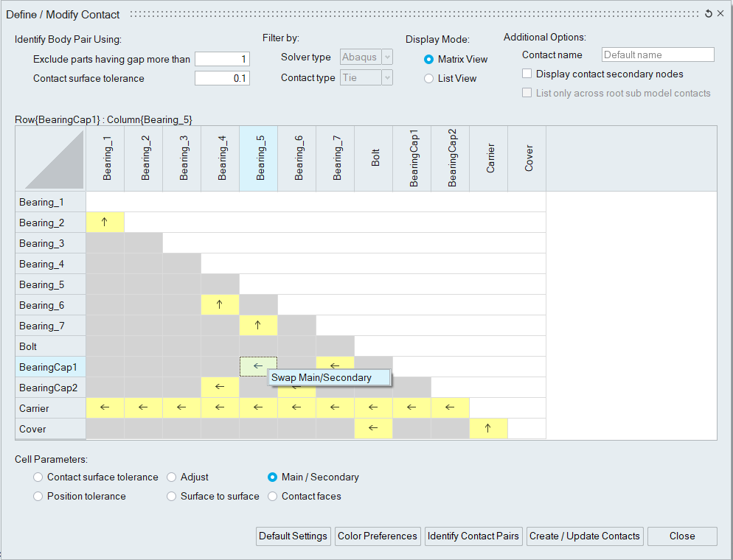Enable Display contact secondary nodes checkbox
733x560 pixels.
(x=527, y=74)
